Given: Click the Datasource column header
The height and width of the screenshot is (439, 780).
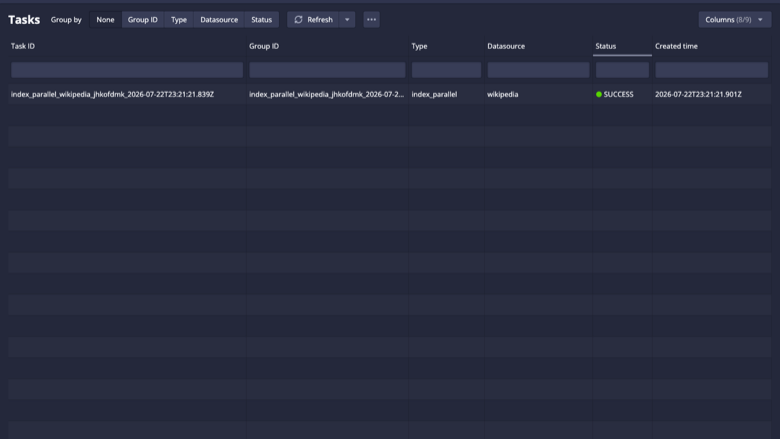Looking at the screenshot, I should pos(506,46).
